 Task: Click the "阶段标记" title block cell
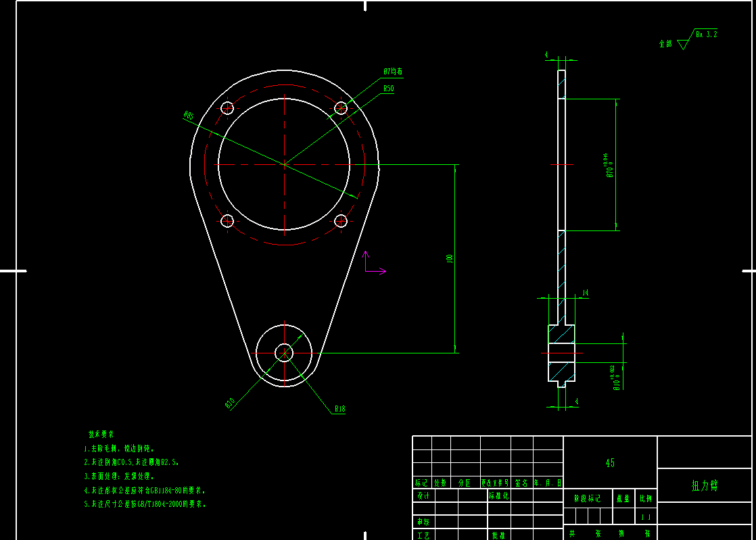587,499
